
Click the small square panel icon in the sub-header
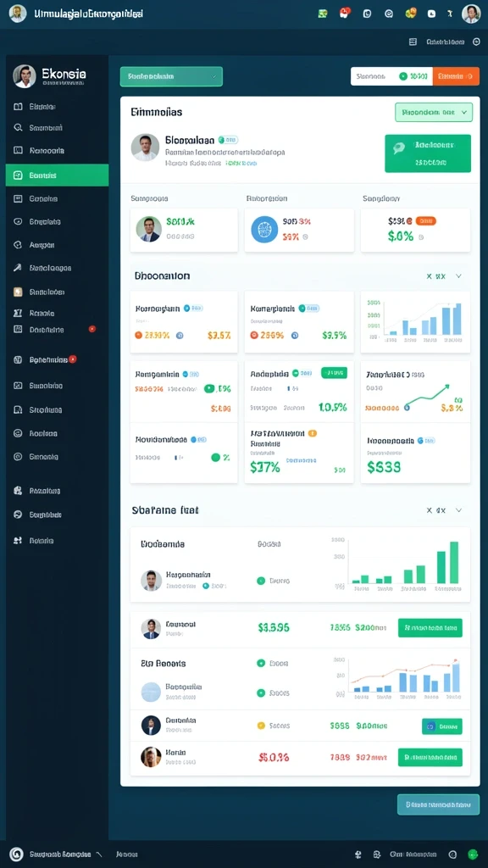coord(413,42)
